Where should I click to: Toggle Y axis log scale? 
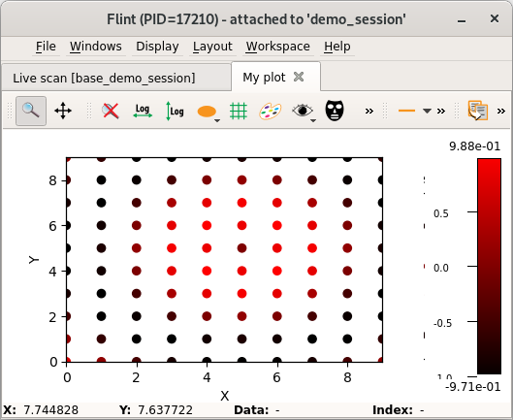[175, 111]
